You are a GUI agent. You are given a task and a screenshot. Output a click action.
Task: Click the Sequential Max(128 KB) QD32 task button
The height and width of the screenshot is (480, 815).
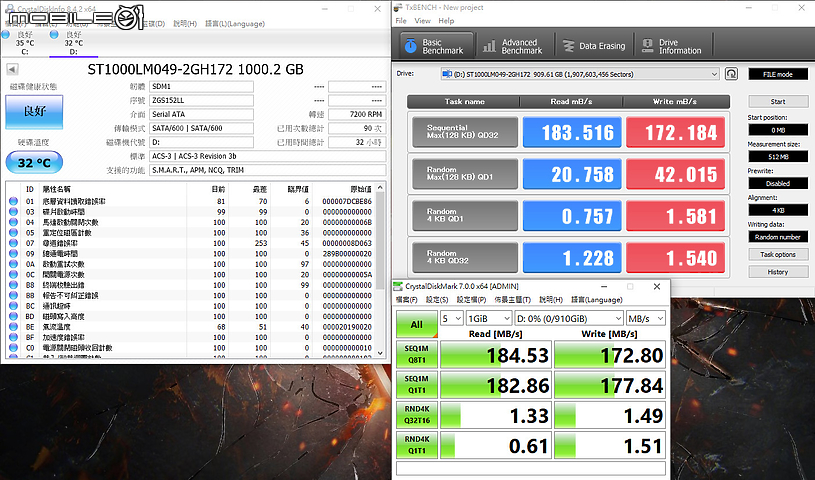pyautogui.click(x=465, y=132)
